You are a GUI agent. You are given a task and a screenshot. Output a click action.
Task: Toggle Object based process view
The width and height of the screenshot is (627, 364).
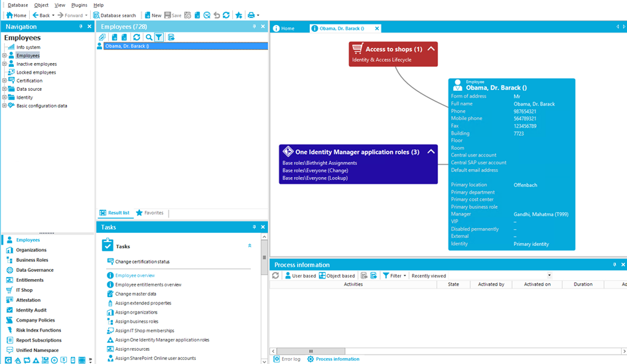tap(337, 276)
